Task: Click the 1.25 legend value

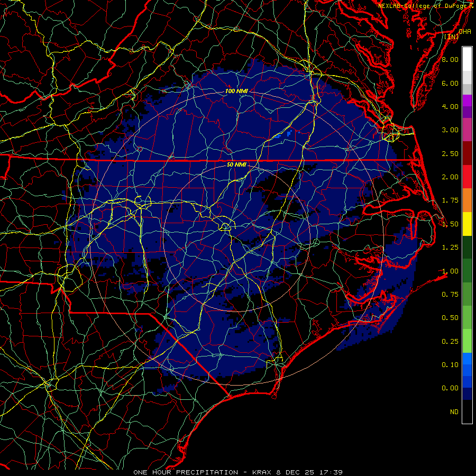Action: [x=450, y=248]
